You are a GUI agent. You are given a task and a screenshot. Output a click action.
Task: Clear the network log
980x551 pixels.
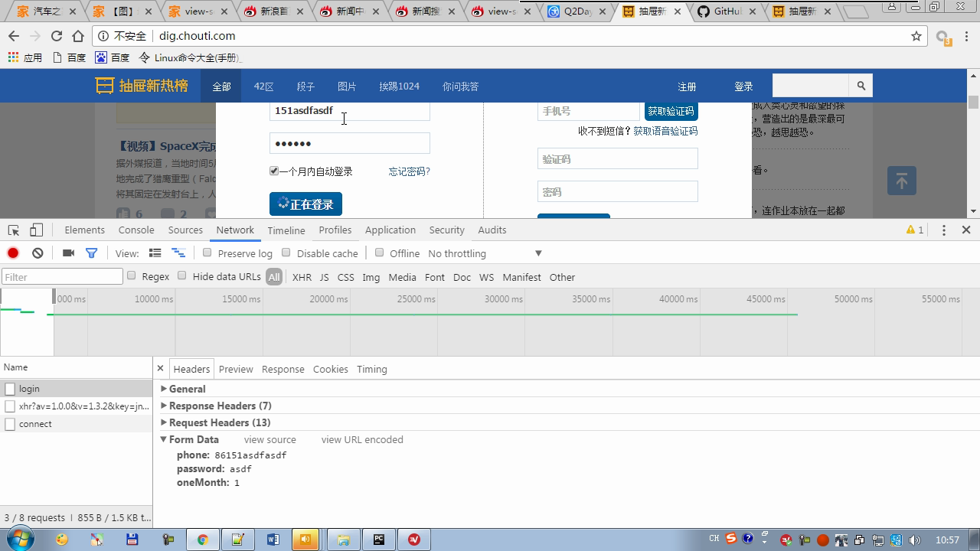tap(38, 253)
